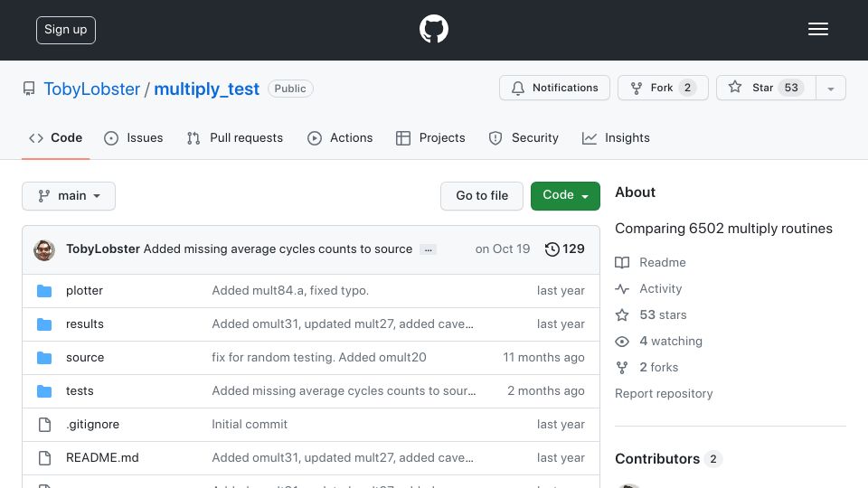Click the README.md file icon

pos(44,458)
